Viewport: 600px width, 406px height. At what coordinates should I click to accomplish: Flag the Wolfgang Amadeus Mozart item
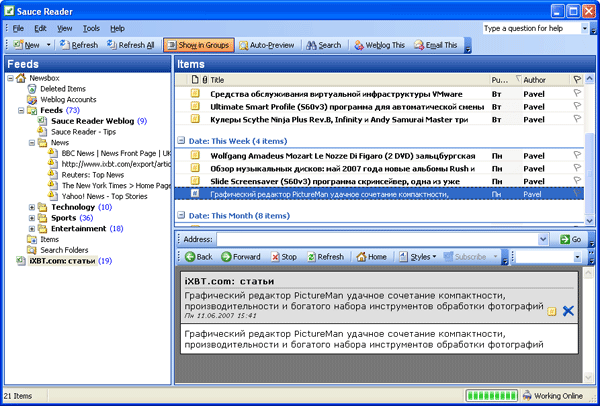click(577, 155)
